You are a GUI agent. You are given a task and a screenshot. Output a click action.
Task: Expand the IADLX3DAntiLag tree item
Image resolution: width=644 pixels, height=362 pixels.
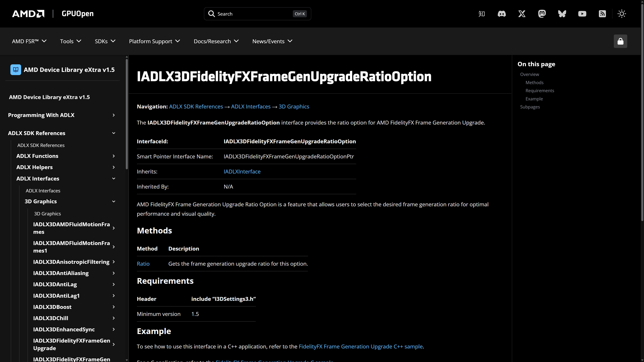click(114, 284)
